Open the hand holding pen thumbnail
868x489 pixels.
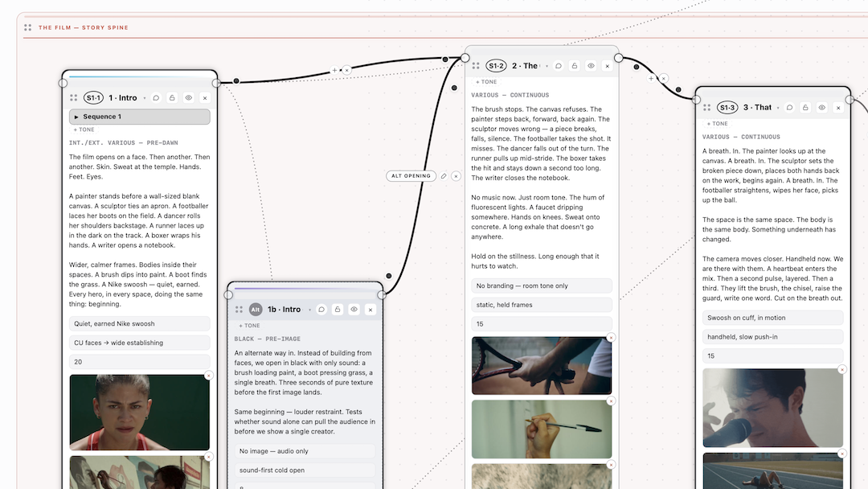coord(542,429)
